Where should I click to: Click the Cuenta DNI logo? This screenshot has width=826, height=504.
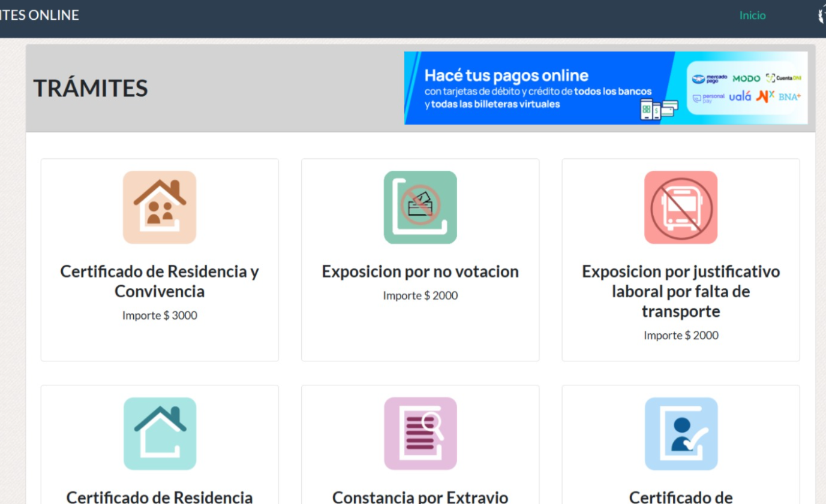point(783,79)
